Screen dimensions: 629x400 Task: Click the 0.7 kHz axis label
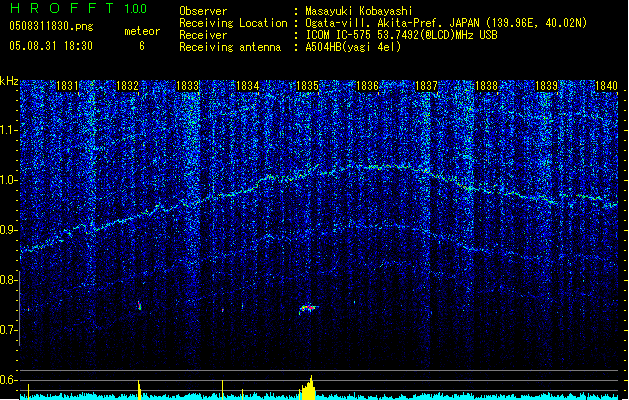point(8,330)
